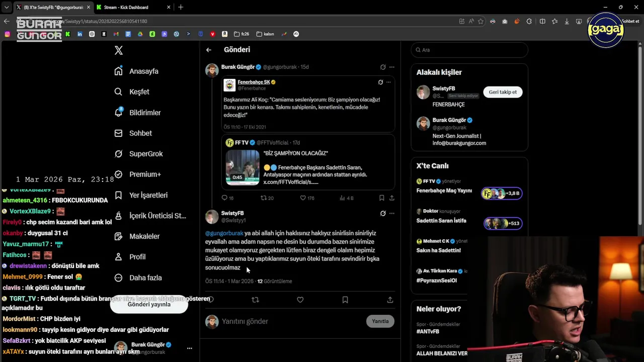
Task: Reply to Burak Güngör post (18)
Action: click(x=227, y=198)
